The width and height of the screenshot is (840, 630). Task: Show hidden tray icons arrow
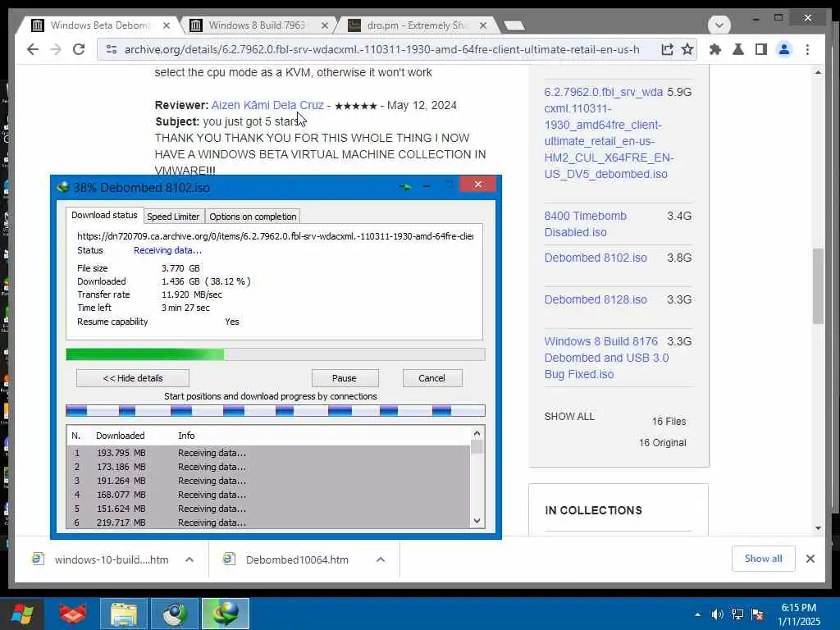[697, 614]
